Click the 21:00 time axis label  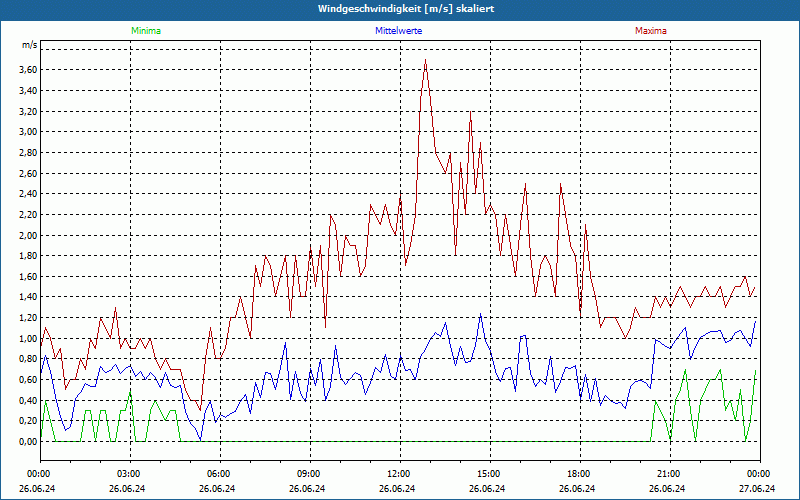pyautogui.click(x=670, y=474)
